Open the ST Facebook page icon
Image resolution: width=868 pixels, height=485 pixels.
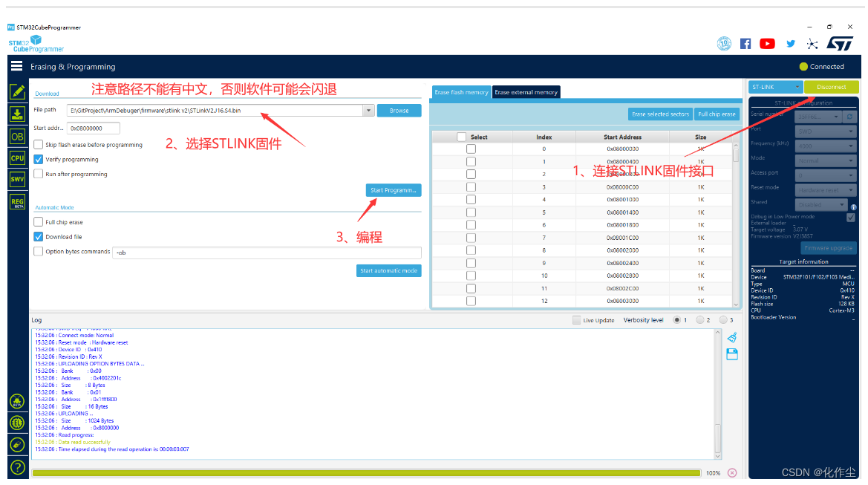click(x=745, y=44)
